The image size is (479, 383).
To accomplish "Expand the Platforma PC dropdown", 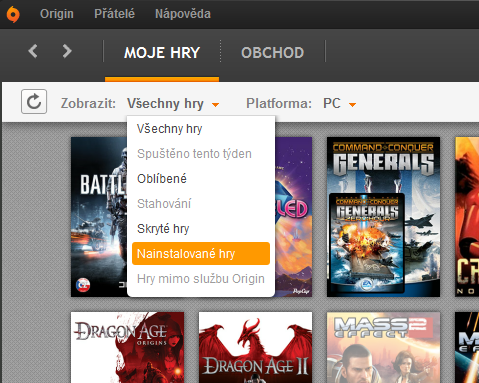I will (339, 104).
